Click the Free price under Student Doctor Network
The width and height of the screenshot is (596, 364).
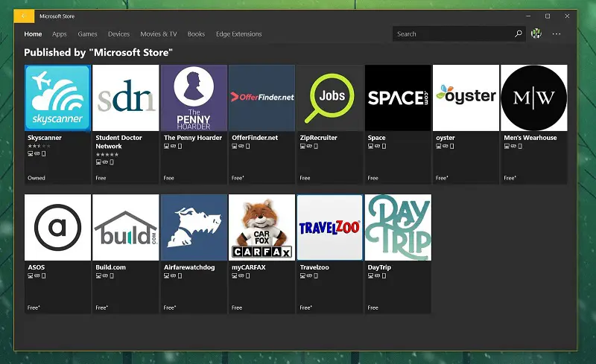pos(101,178)
